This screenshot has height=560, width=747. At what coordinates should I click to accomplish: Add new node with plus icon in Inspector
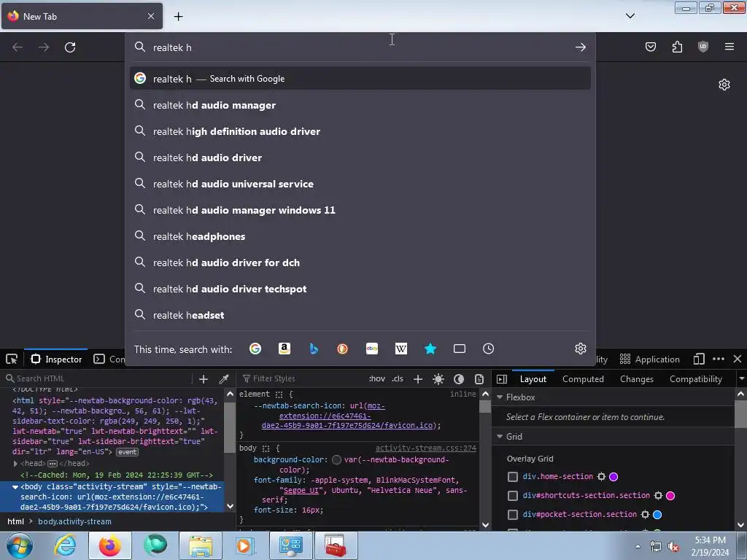(x=204, y=379)
